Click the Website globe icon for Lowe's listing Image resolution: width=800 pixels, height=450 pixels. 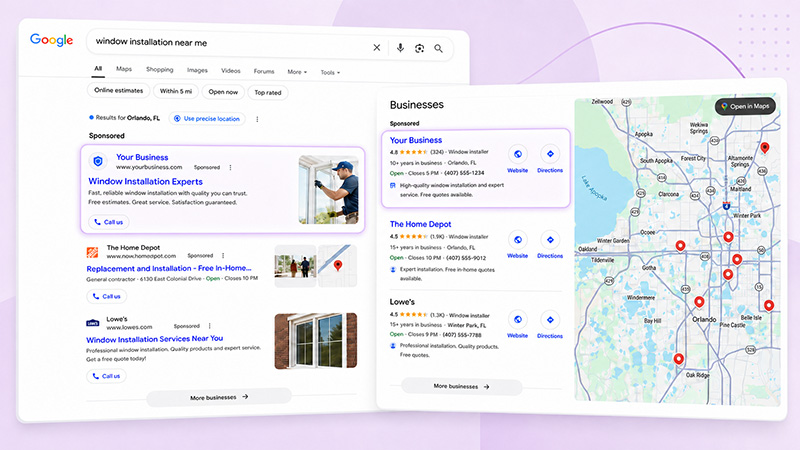point(517,319)
